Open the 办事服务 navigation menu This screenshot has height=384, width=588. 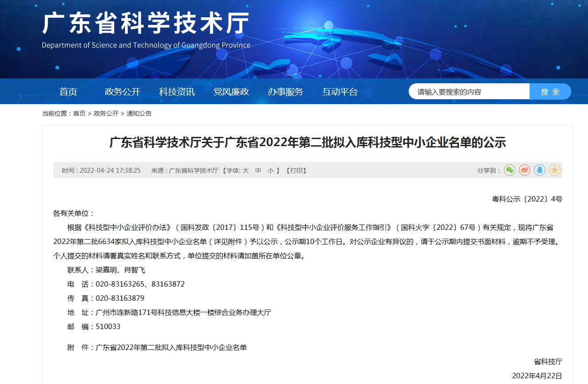[x=285, y=92]
